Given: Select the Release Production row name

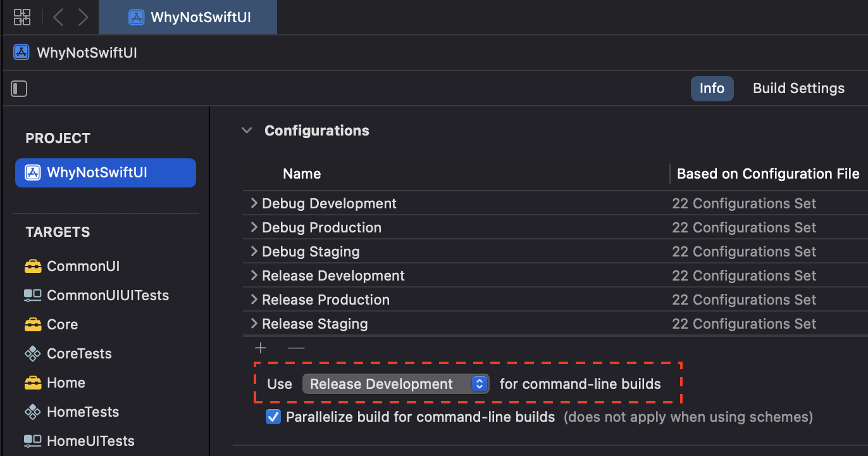Looking at the screenshot, I should pos(326,300).
